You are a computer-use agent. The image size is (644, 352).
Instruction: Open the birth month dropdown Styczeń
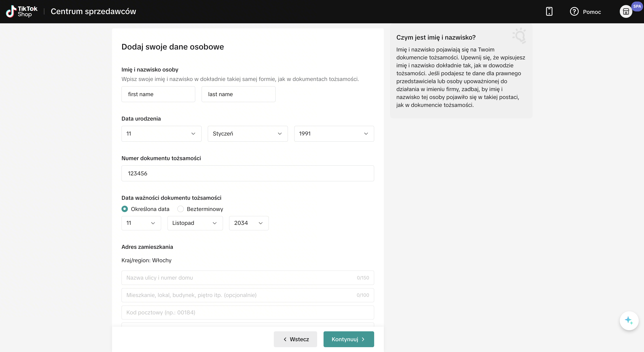248,134
